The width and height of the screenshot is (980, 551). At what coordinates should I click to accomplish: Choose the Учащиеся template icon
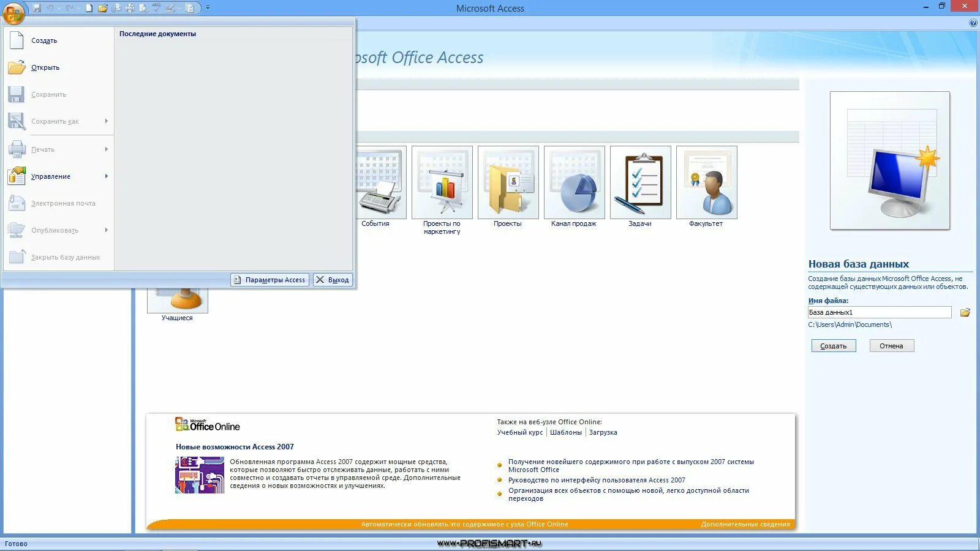(x=178, y=301)
